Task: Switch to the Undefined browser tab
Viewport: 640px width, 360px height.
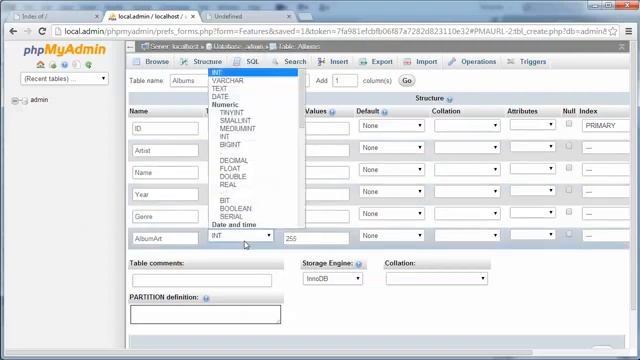Action: click(x=248, y=16)
